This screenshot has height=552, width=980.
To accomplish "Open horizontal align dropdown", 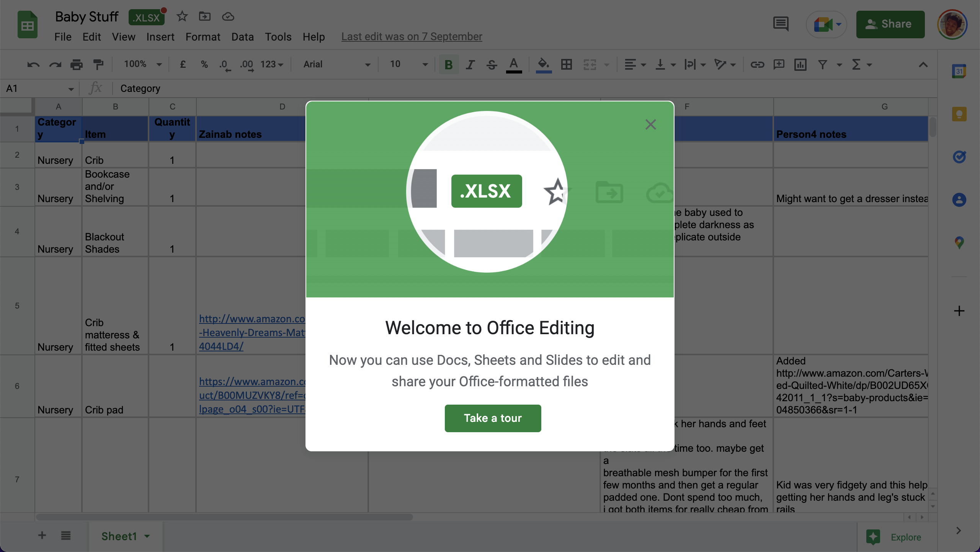I will [x=635, y=65].
